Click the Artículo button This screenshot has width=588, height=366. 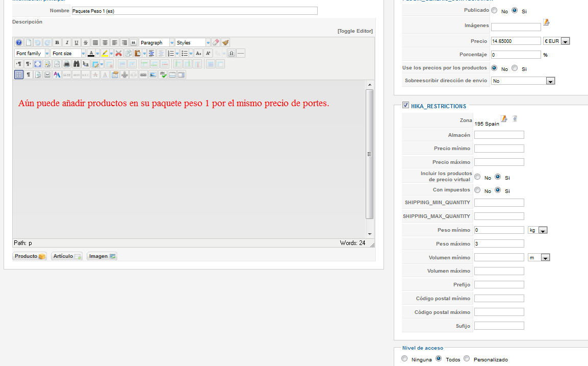click(67, 256)
